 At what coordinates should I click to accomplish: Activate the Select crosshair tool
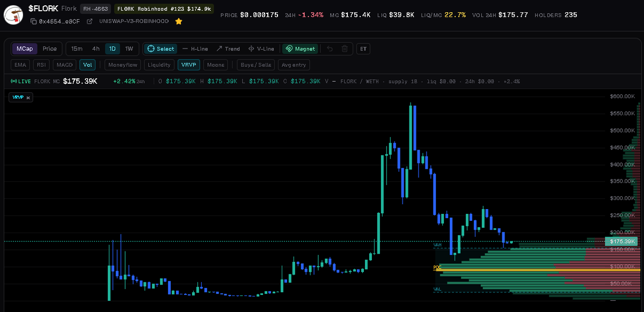pyautogui.click(x=160, y=49)
